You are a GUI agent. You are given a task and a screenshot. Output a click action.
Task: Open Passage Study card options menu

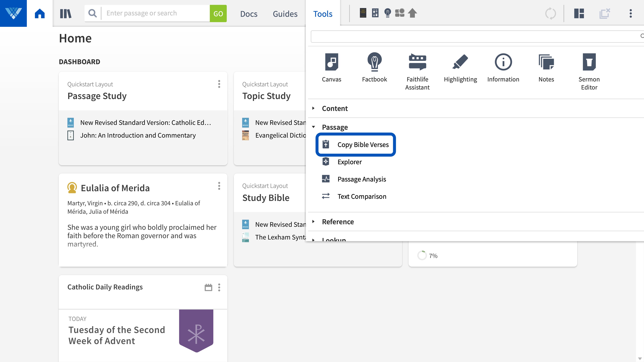point(219,84)
